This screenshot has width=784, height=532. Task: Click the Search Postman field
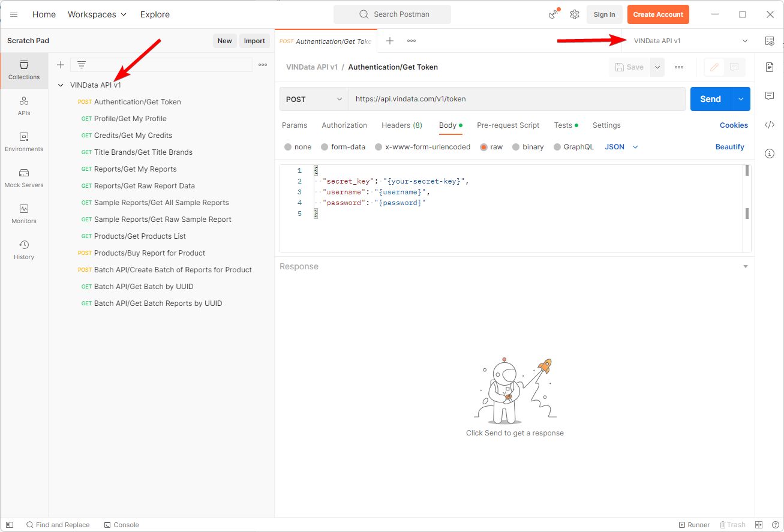[x=392, y=14]
